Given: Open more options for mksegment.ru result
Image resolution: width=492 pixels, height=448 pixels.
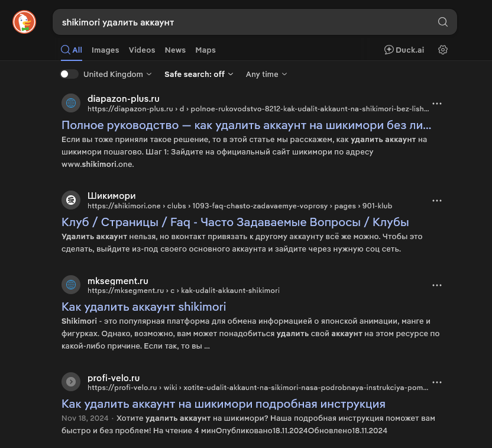Looking at the screenshot, I should click(x=437, y=285).
